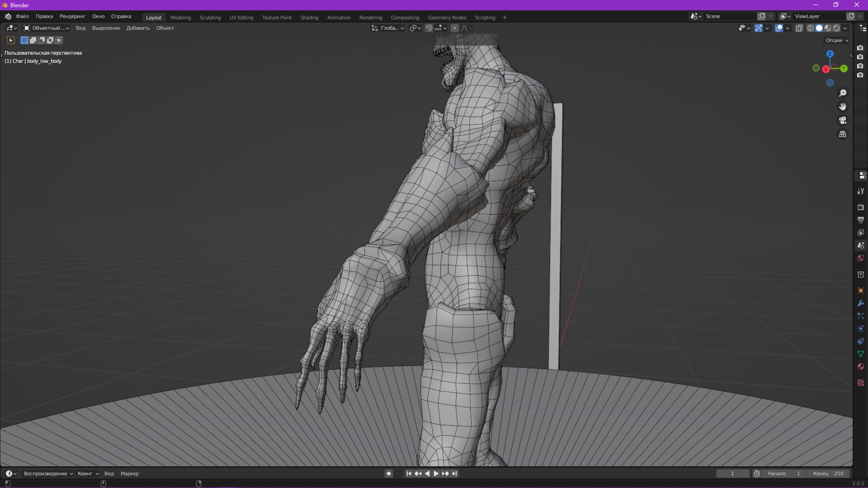Click the viewport zoom magnifier icon
Viewport: 868px width, 488px height.
842,92
